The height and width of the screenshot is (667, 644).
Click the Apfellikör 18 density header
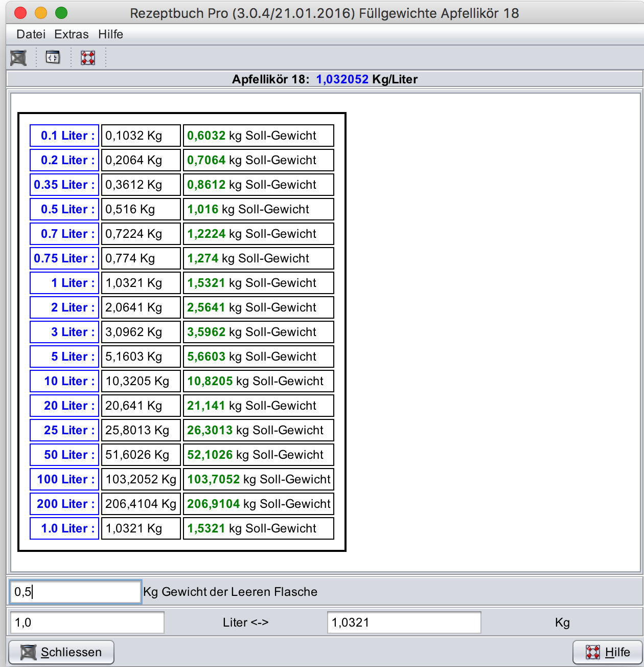325,79
